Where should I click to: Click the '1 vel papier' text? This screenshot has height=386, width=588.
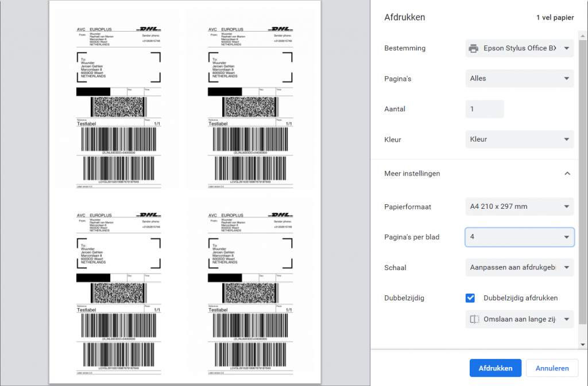(555, 18)
